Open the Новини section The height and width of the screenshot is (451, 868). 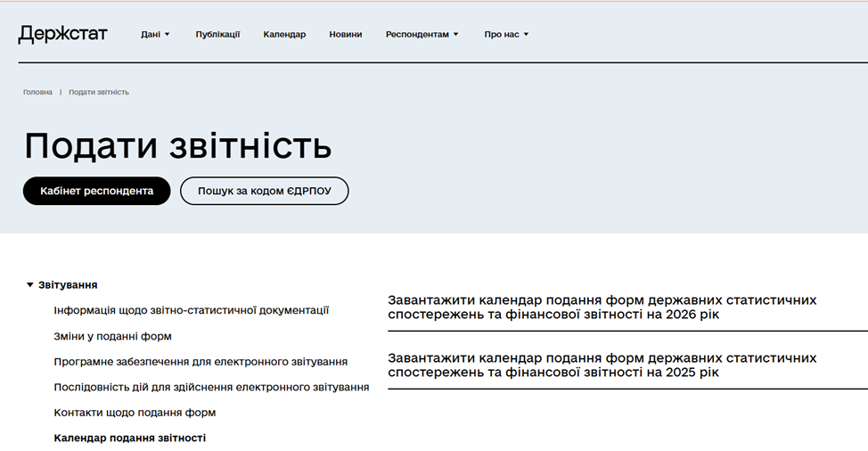click(345, 35)
